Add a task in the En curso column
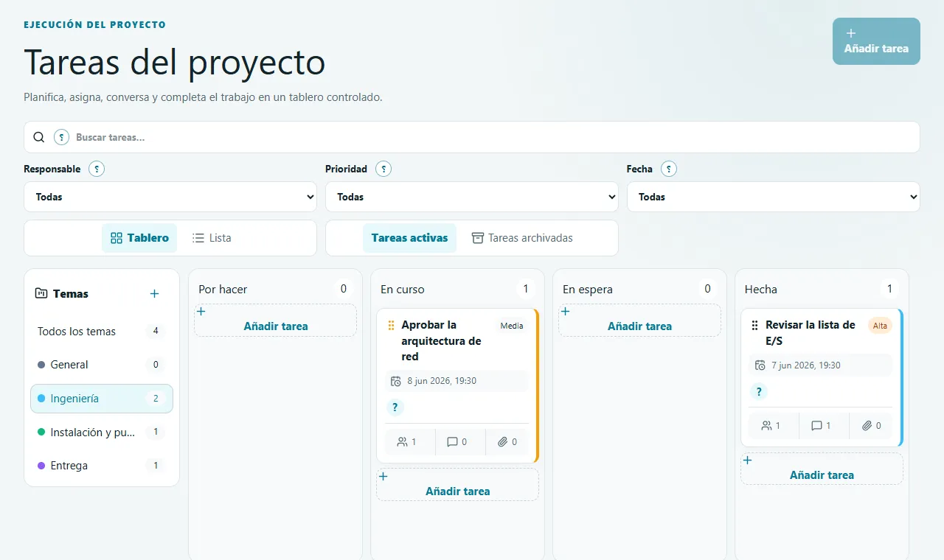The image size is (944, 560). [457, 486]
